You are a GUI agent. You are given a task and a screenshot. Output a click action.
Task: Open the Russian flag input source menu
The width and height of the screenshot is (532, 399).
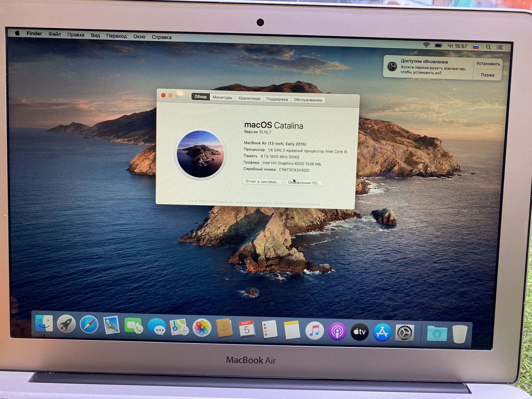476,47
